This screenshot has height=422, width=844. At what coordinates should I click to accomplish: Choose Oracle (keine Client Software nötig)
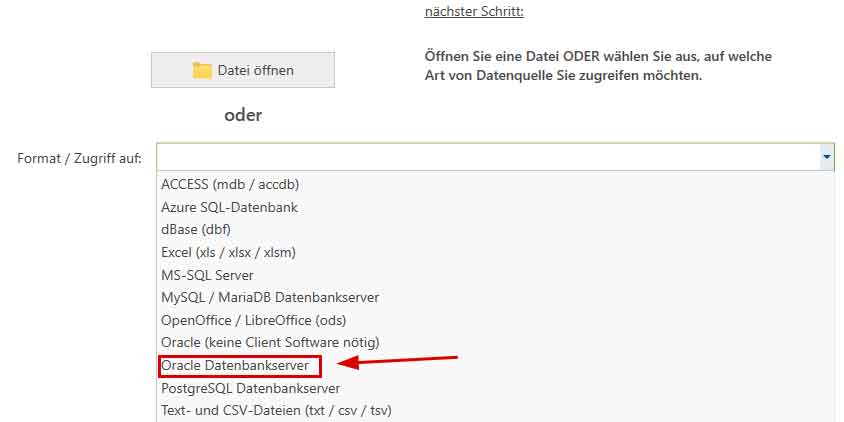coord(270,342)
